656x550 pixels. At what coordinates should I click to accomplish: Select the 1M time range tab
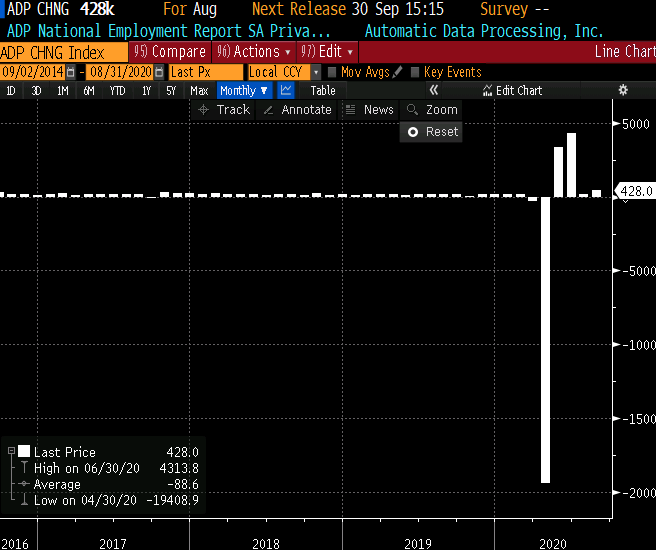point(63,90)
